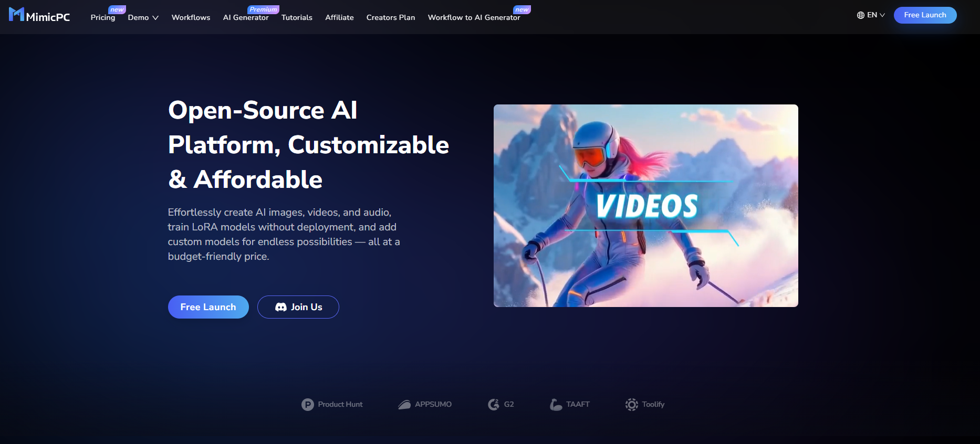The image size is (980, 444).
Task: Click the Product Hunt logo icon
Action: click(x=308, y=405)
